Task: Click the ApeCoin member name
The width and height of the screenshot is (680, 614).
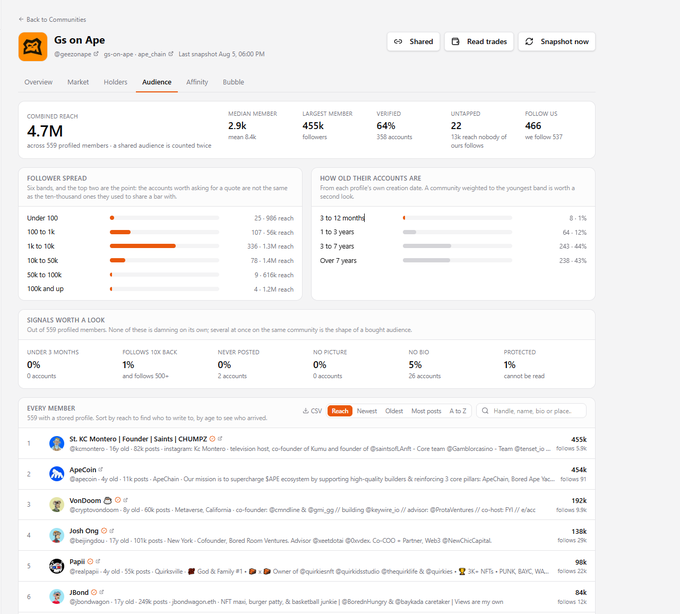Action: pyautogui.click(x=83, y=470)
